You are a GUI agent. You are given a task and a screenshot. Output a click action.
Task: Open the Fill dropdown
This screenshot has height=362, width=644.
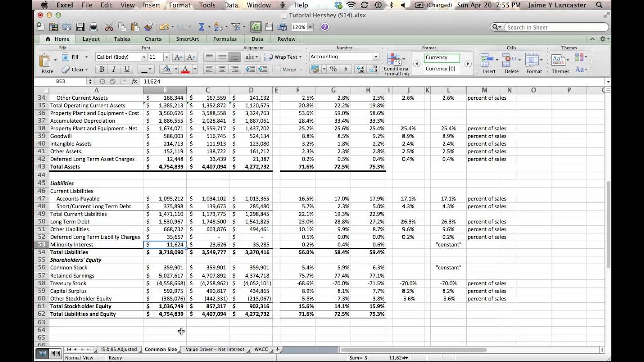(x=86, y=57)
